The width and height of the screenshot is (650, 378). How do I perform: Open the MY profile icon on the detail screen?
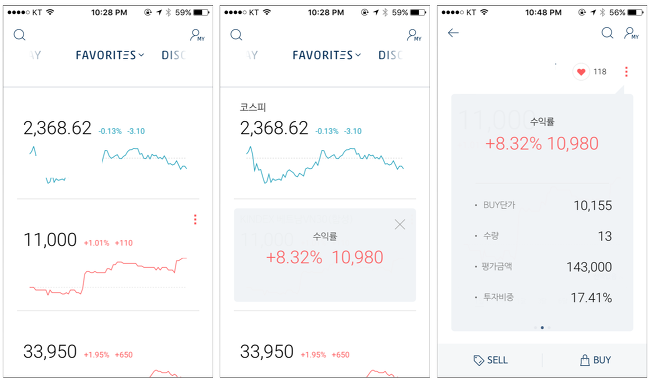[x=631, y=33]
